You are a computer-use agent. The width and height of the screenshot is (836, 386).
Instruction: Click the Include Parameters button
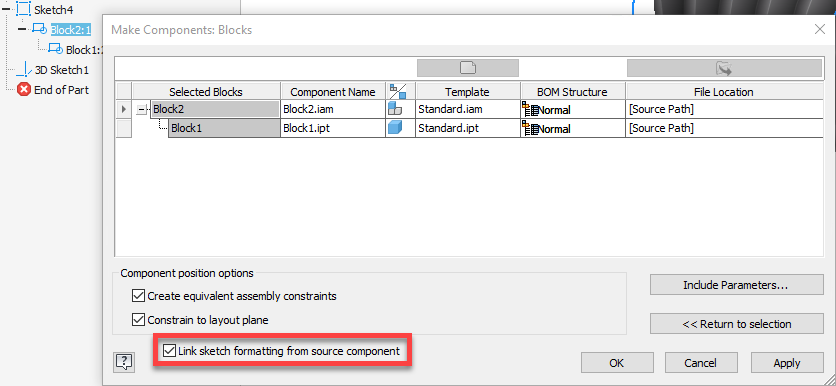pyautogui.click(x=736, y=285)
